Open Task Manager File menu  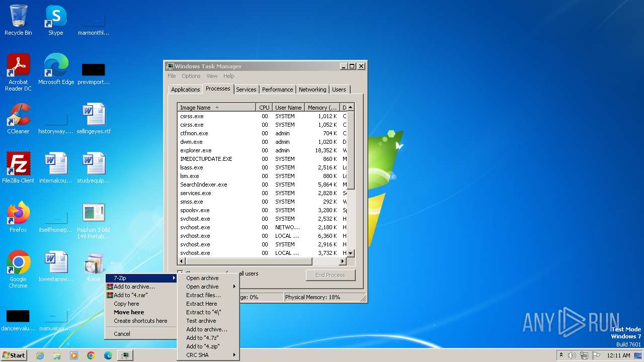point(172,76)
